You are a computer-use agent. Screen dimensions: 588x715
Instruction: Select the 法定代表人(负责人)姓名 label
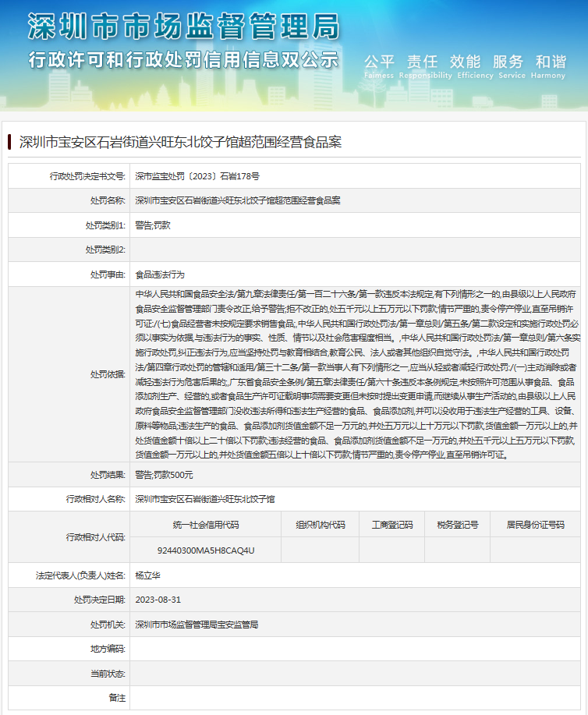pyautogui.click(x=80, y=575)
